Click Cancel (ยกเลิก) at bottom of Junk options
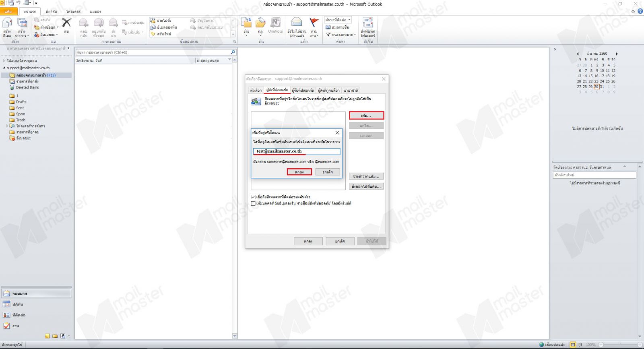The width and height of the screenshot is (644, 349). tap(340, 241)
